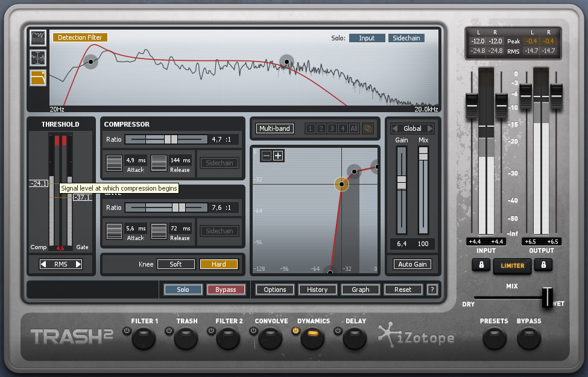
Task: Solo the Sidechain signal
Action: [406, 37]
